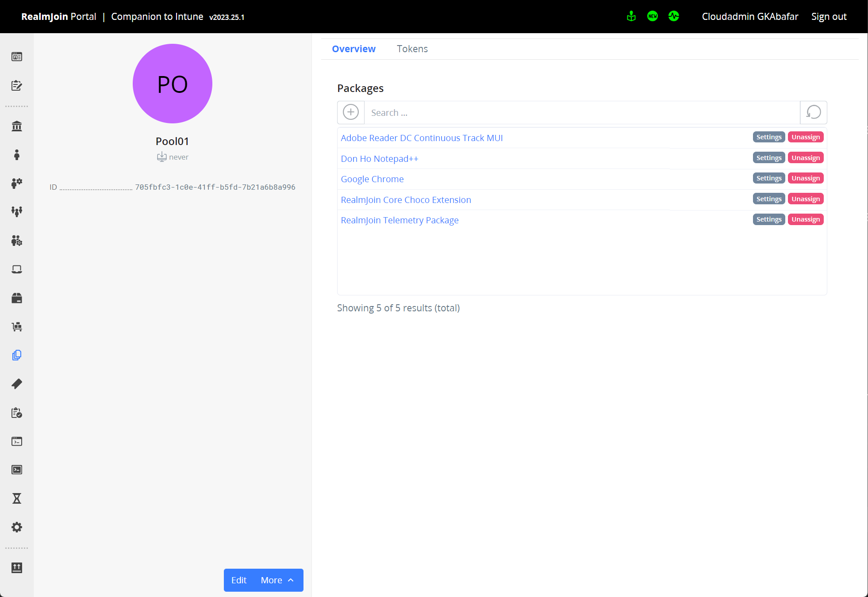Open Settings for Don Ho Notepad++

click(768, 158)
